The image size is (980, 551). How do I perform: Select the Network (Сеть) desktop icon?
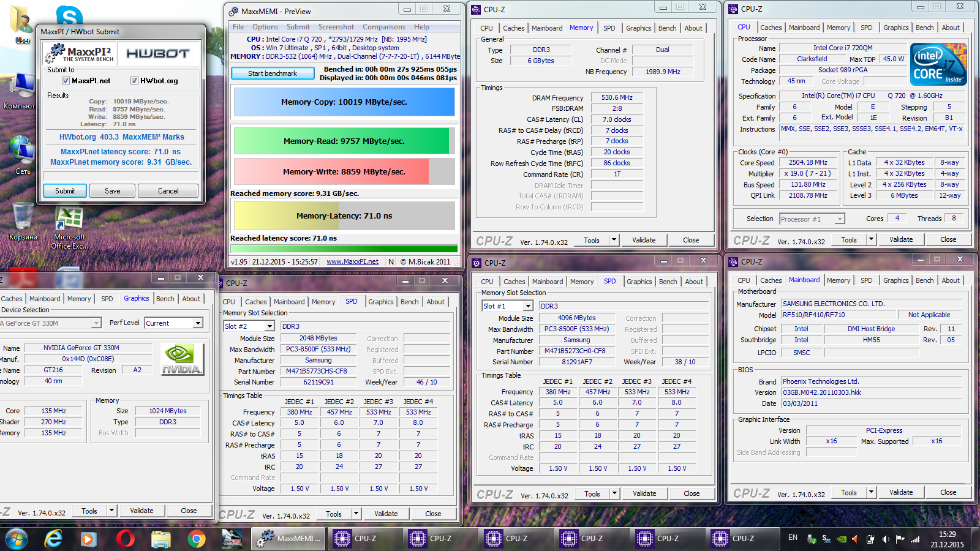tap(22, 155)
